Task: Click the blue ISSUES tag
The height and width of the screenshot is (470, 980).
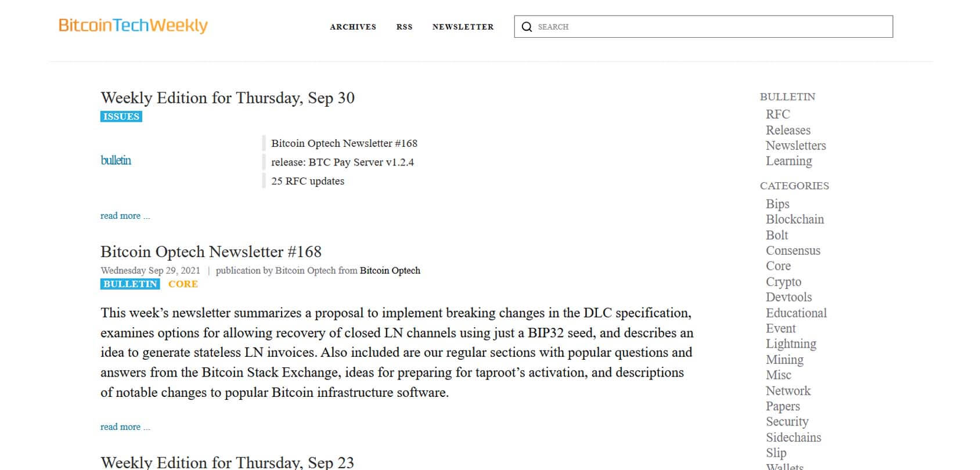Action: coord(121,117)
